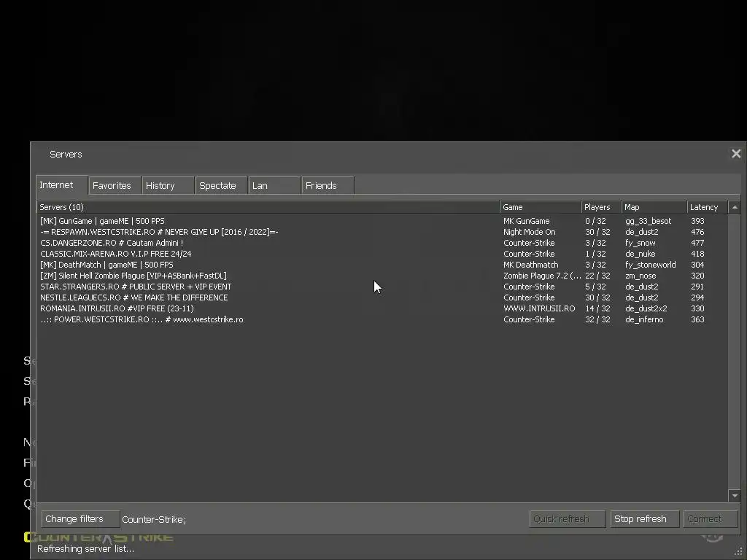Select the RESPAWN.WESTCSTRIKE.RO server row

(x=382, y=232)
